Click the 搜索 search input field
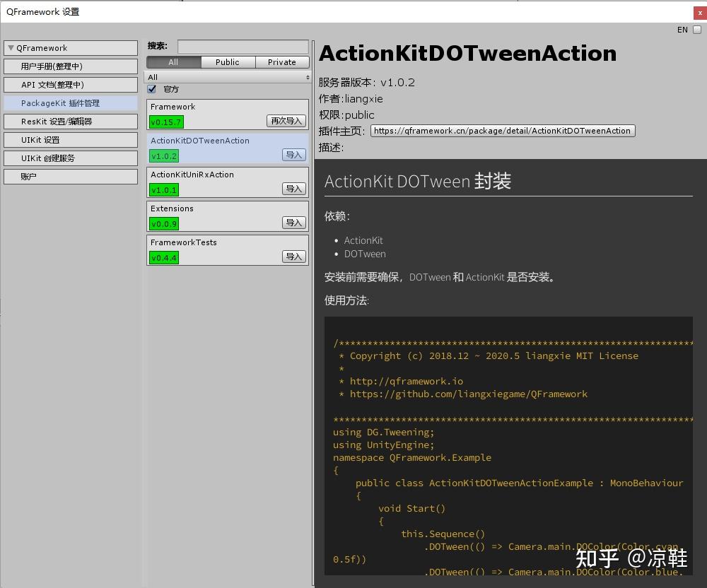Screen dimensions: 707x588 [x=243, y=47]
